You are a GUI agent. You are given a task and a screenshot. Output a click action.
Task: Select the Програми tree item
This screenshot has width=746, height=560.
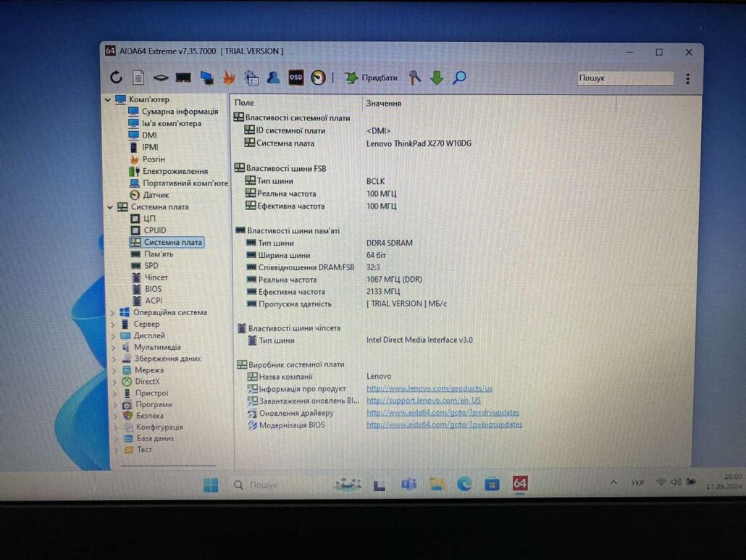click(148, 404)
